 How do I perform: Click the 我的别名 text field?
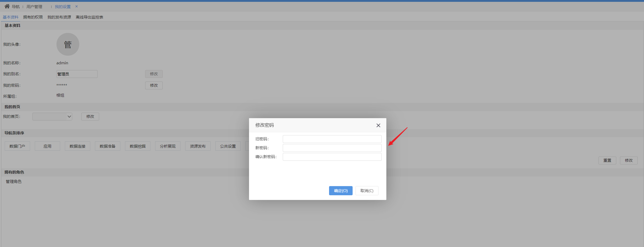tap(77, 74)
